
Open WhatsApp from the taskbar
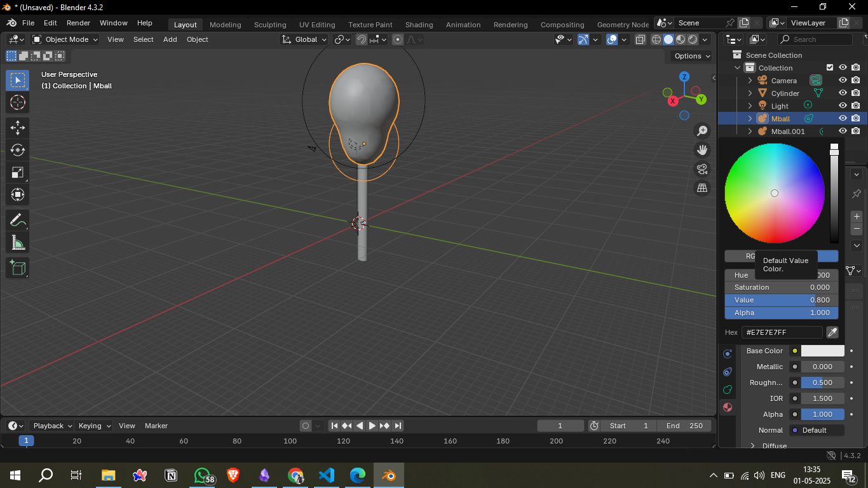click(203, 475)
